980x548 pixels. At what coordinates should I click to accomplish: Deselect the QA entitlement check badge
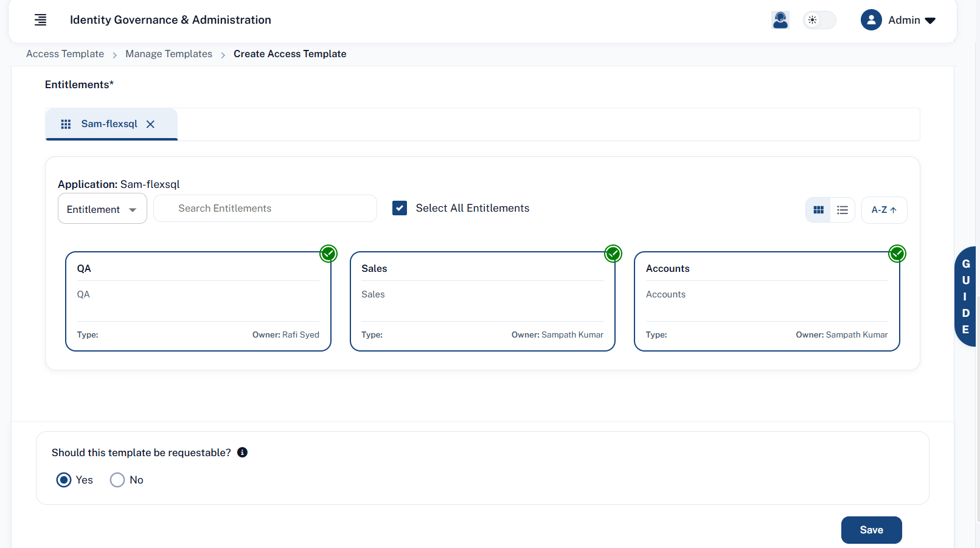(x=328, y=254)
